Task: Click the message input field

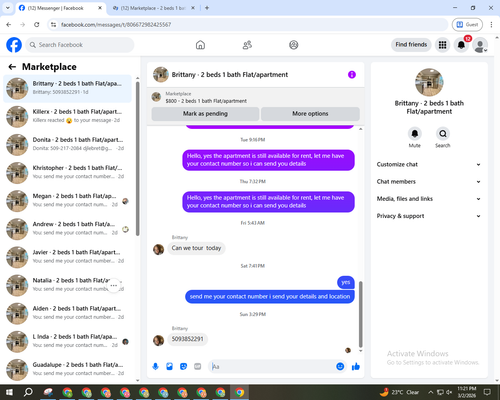Action: (272, 367)
